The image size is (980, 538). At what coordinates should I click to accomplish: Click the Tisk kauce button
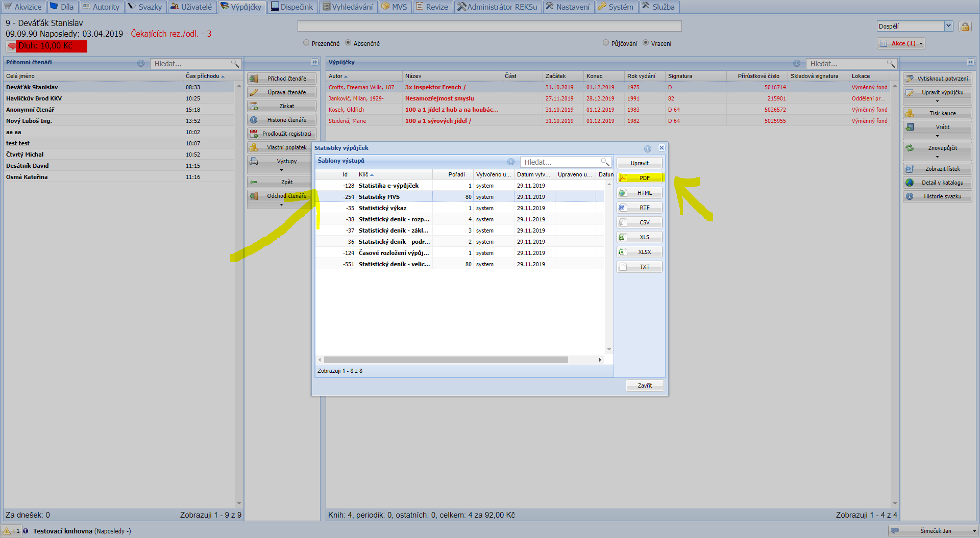tap(937, 113)
